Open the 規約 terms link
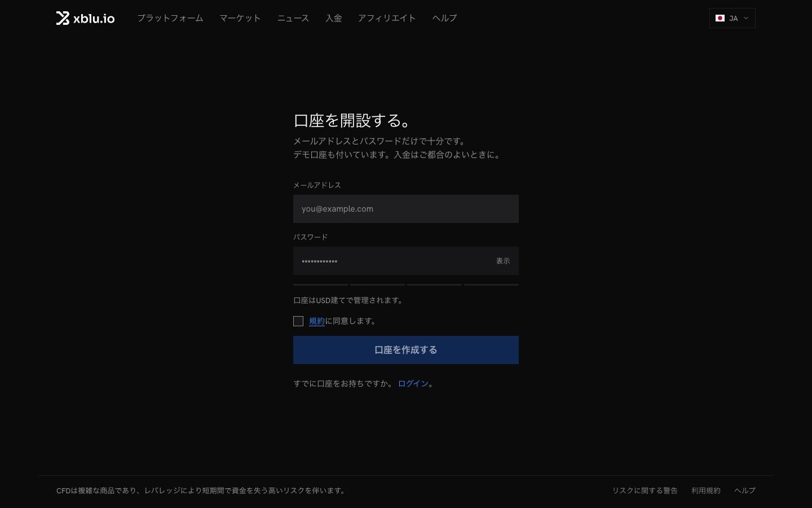The width and height of the screenshot is (812, 508). point(317,321)
